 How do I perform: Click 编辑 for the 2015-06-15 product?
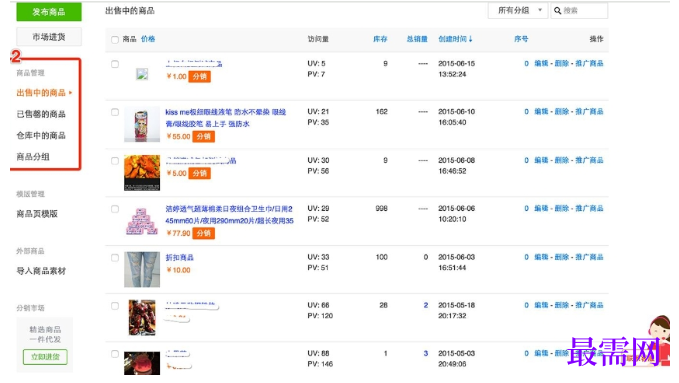(x=541, y=63)
